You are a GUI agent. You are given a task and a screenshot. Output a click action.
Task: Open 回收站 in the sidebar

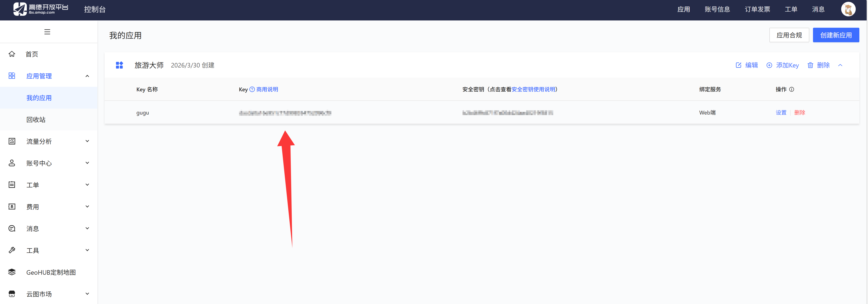coord(36,120)
